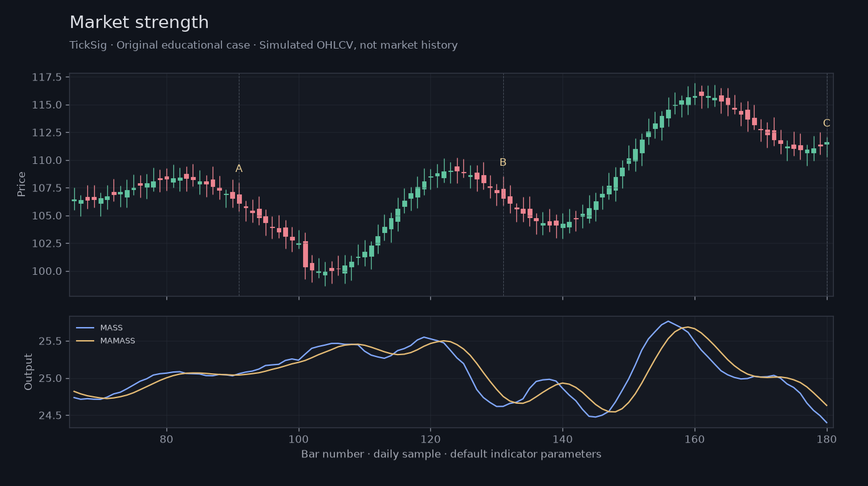
Task: Click the 117.5 price axis tick
Action: click(47, 77)
